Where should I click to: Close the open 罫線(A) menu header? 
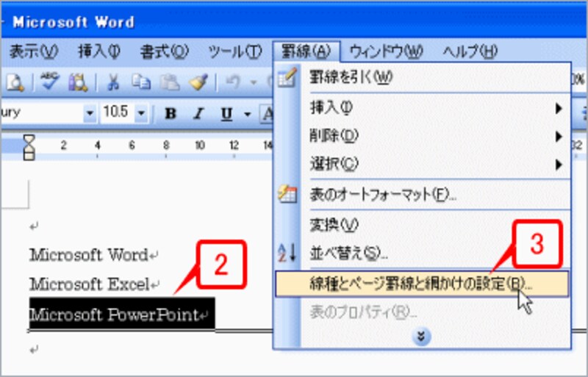[x=306, y=51]
